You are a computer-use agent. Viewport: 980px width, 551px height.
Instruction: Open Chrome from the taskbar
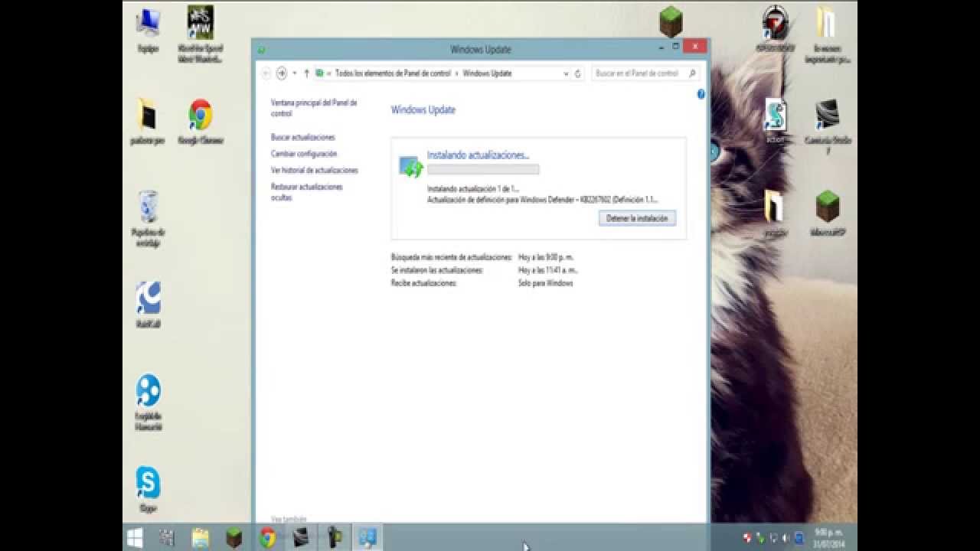[267, 537]
